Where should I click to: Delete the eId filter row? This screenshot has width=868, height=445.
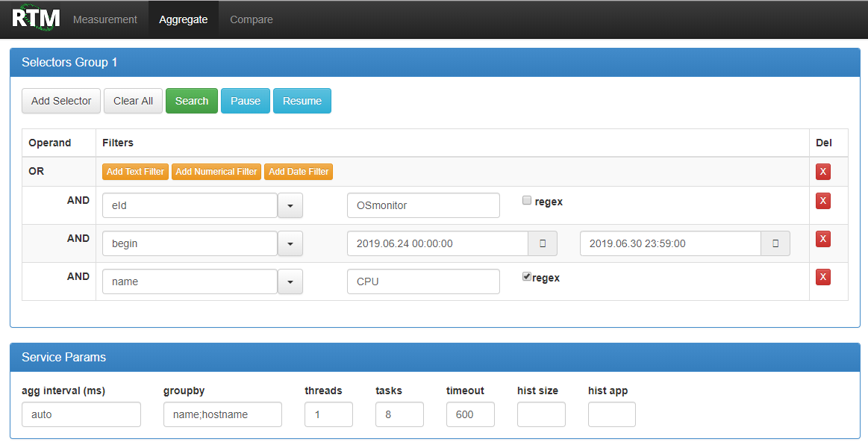(822, 201)
